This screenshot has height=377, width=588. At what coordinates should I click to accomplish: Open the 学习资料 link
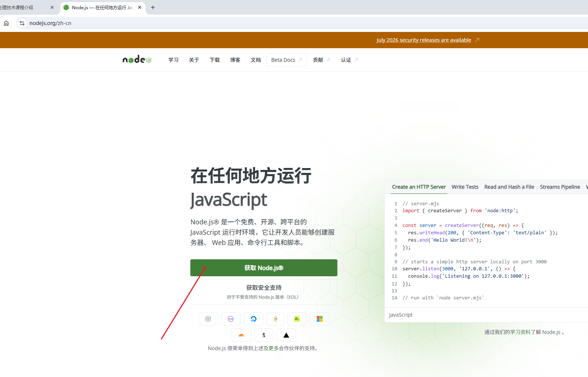point(520,332)
